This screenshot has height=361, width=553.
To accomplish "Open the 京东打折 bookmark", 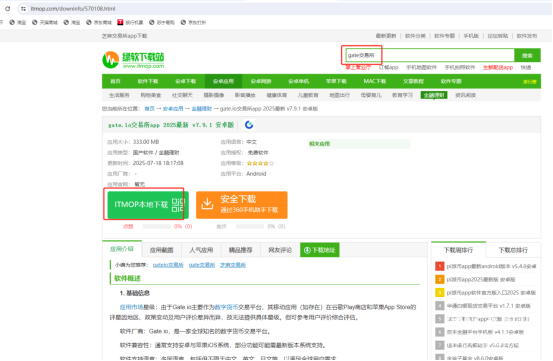I will coord(193,22).
